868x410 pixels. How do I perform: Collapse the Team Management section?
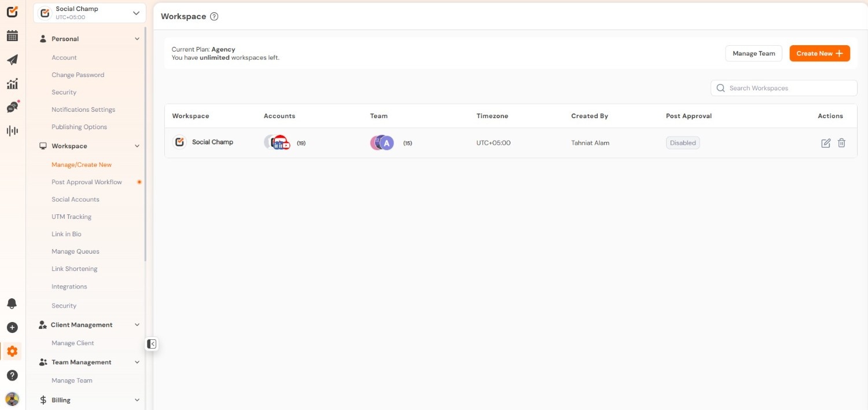pos(137,362)
